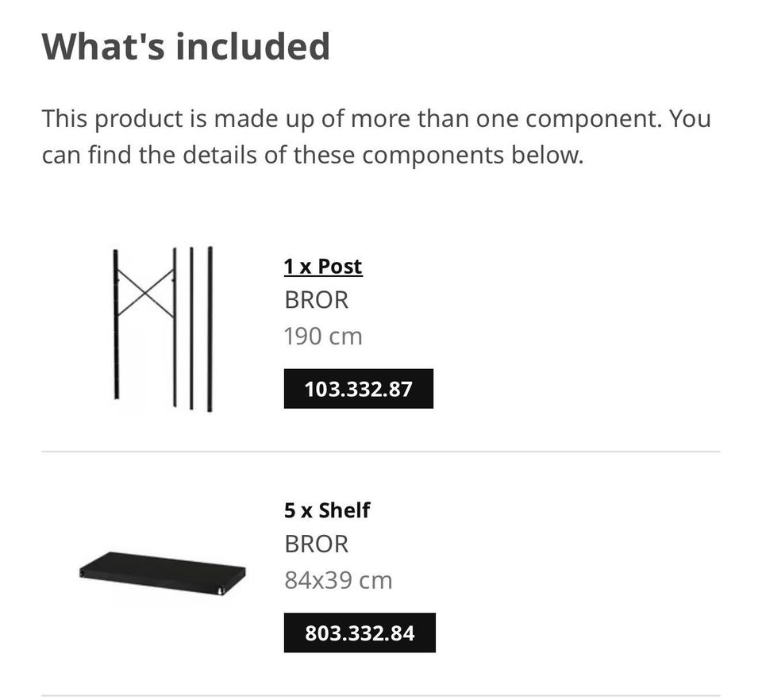Click BROR name under the Post item
This screenshot has width=762, height=700.
point(316,300)
